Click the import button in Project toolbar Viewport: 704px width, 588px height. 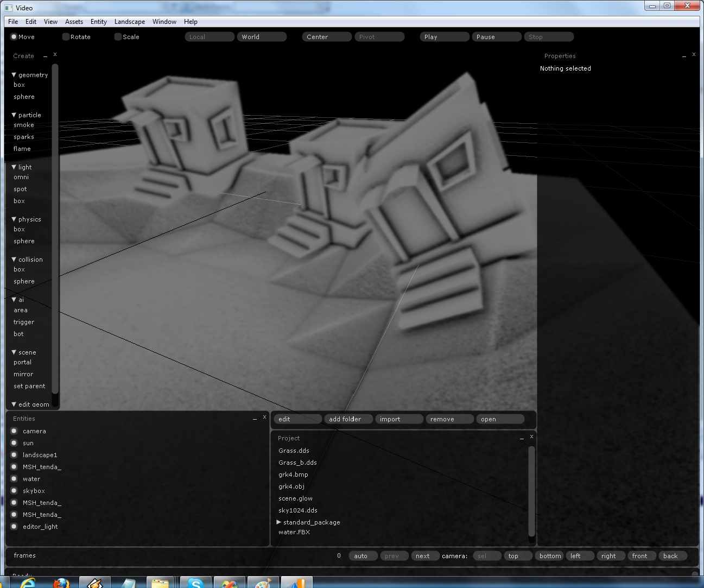[399, 419]
